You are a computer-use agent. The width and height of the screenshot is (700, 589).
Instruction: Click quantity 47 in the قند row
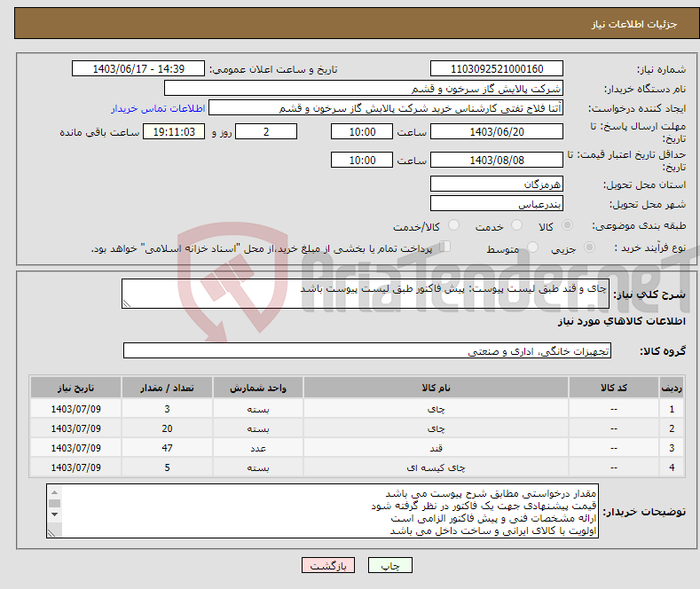167,448
